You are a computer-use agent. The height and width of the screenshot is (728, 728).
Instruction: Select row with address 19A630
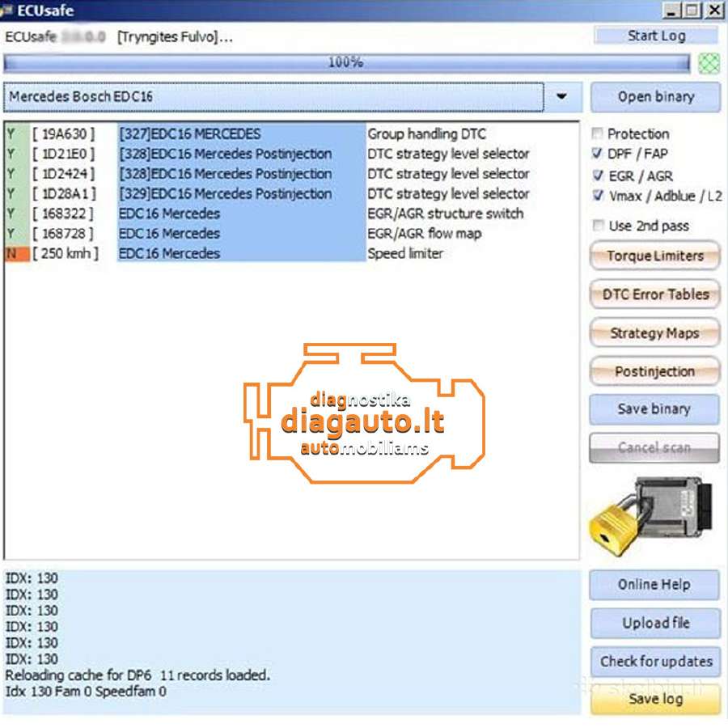291,134
